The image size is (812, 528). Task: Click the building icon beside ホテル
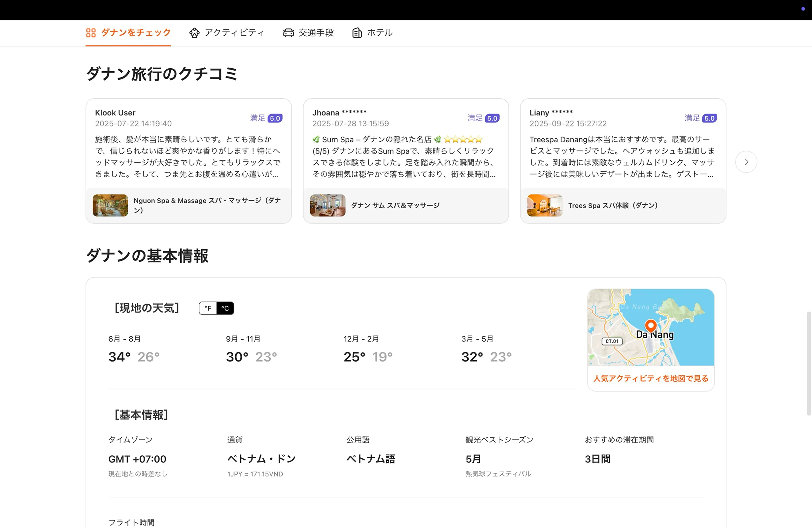[x=357, y=33]
